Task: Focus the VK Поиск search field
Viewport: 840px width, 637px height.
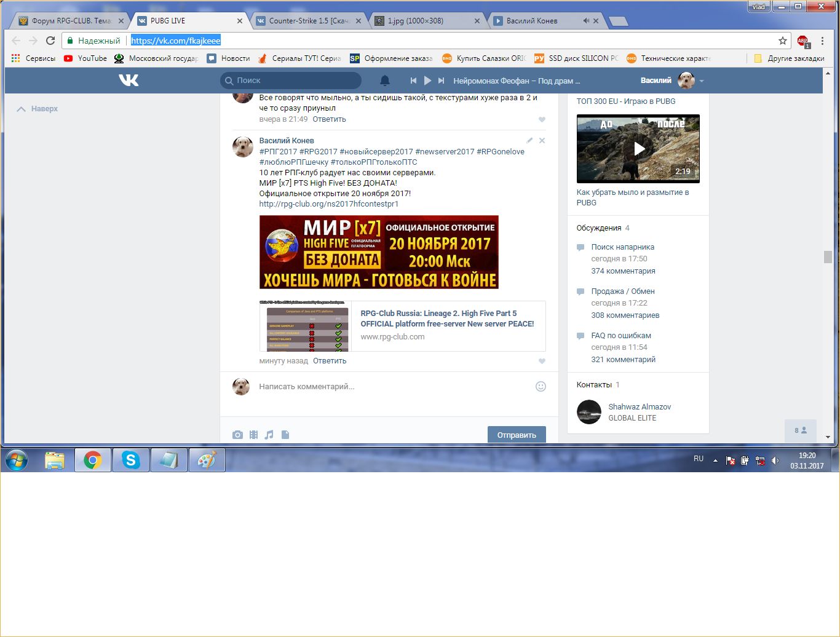Action: (x=291, y=81)
